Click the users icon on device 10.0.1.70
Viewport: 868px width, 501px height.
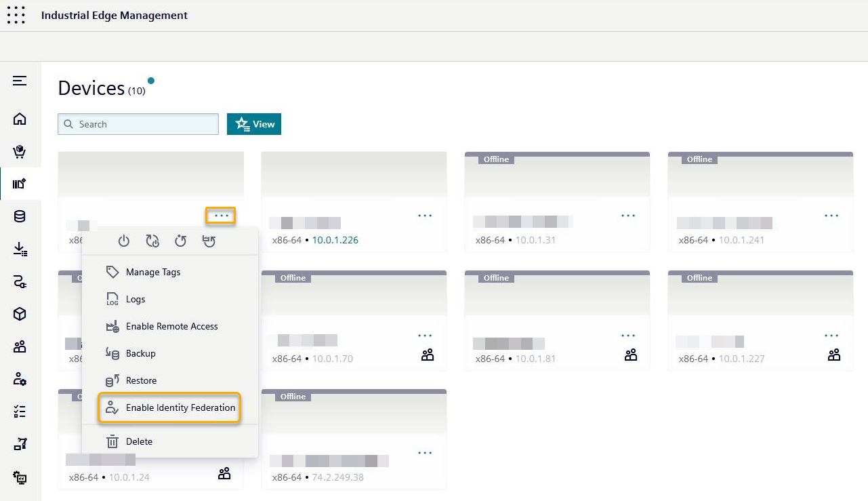428,355
